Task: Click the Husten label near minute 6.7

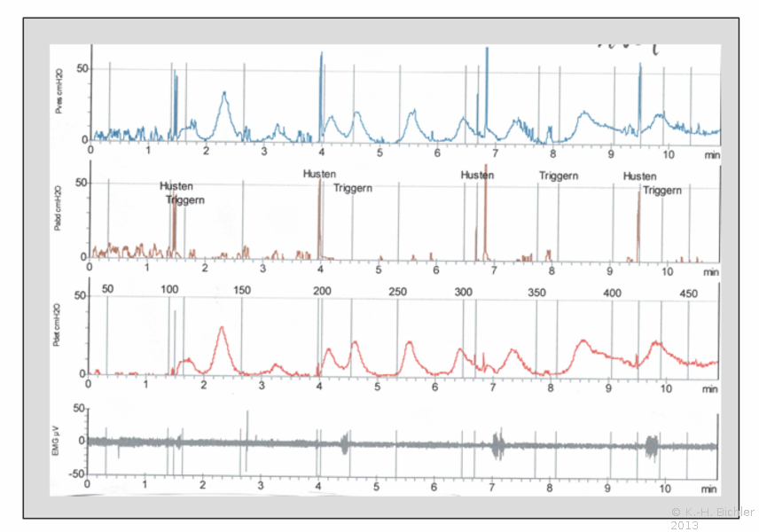Action: tap(477, 176)
